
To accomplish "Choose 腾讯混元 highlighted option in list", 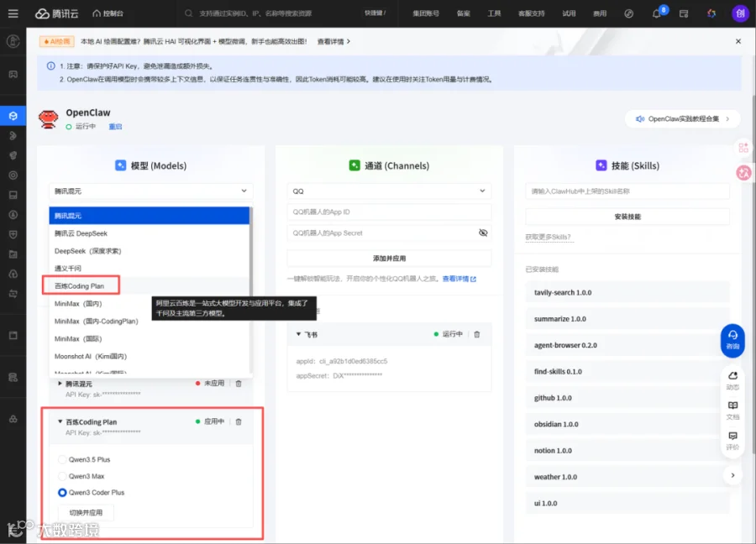I will 149,216.
